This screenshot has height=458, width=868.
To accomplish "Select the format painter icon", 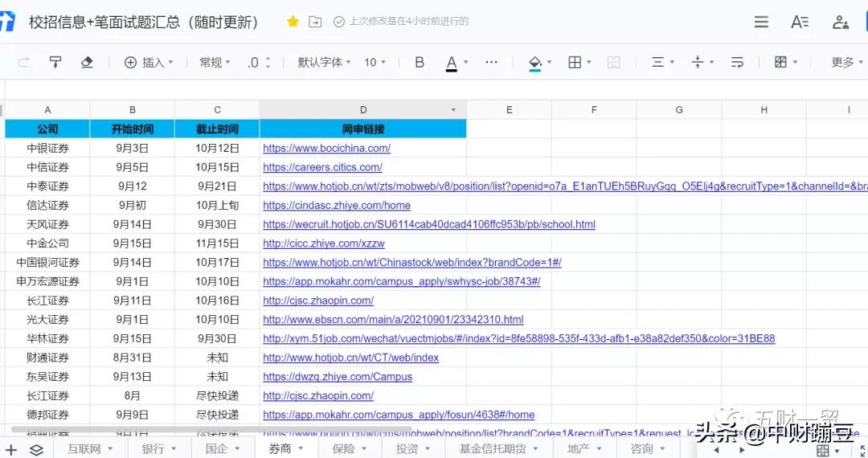I will click(x=55, y=62).
